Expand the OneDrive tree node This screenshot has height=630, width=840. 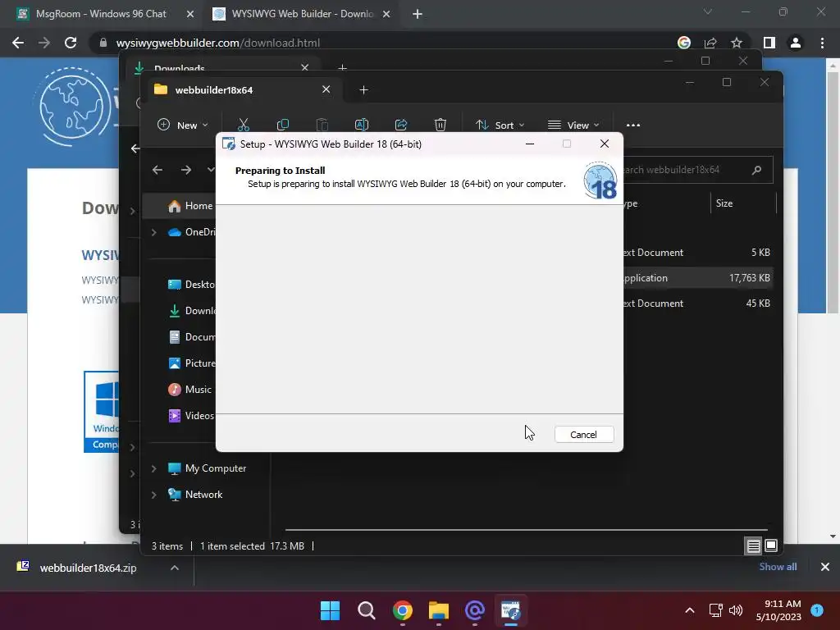153,232
